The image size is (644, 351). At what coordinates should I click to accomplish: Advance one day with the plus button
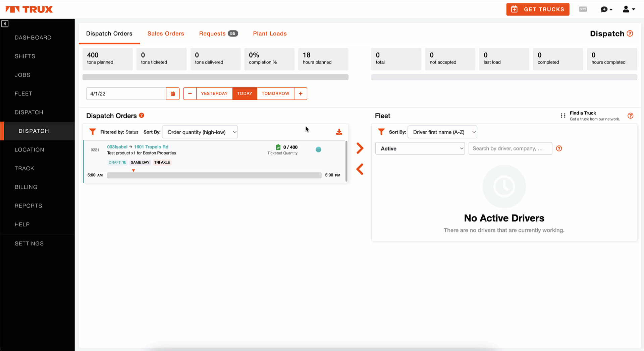tap(301, 94)
